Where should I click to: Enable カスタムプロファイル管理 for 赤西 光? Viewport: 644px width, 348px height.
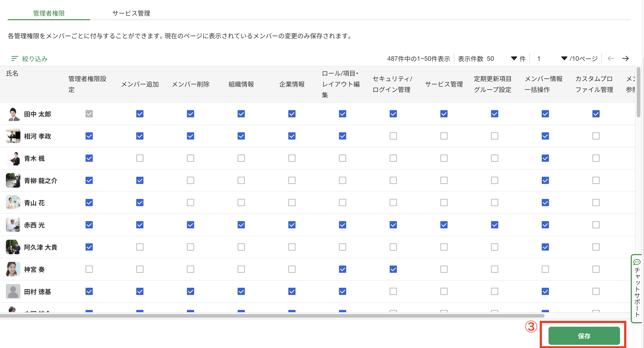(596, 225)
